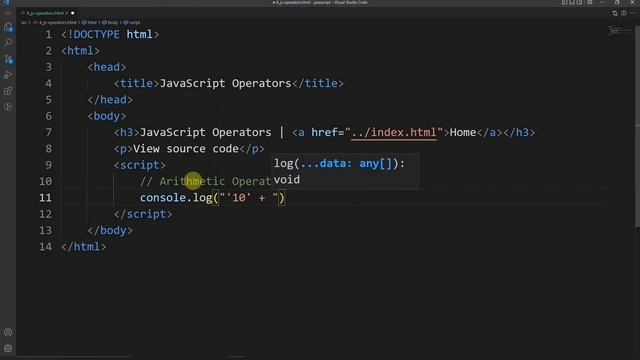
Task: Click the customize layout icon in title bar
Action: pyautogui.click(x=590, y=2)
